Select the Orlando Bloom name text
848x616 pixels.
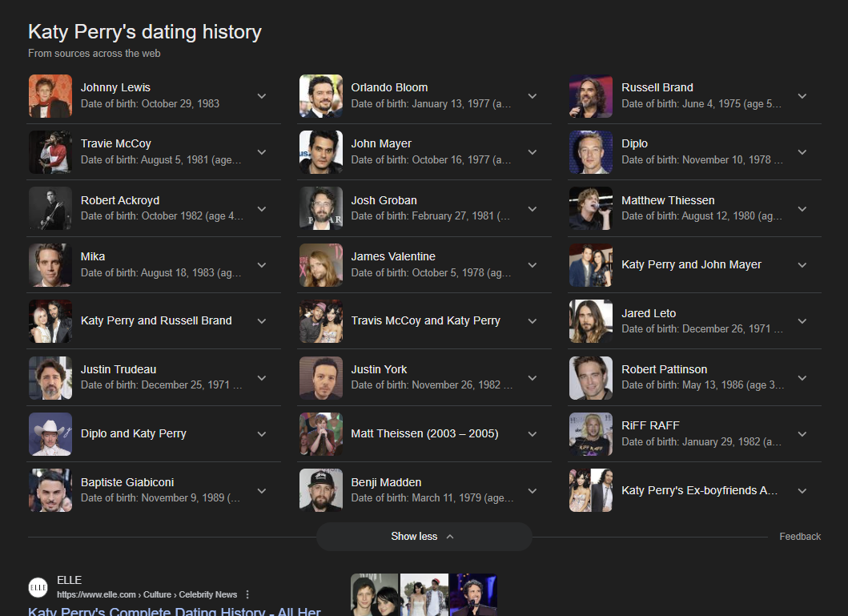[x=389, y=87]
